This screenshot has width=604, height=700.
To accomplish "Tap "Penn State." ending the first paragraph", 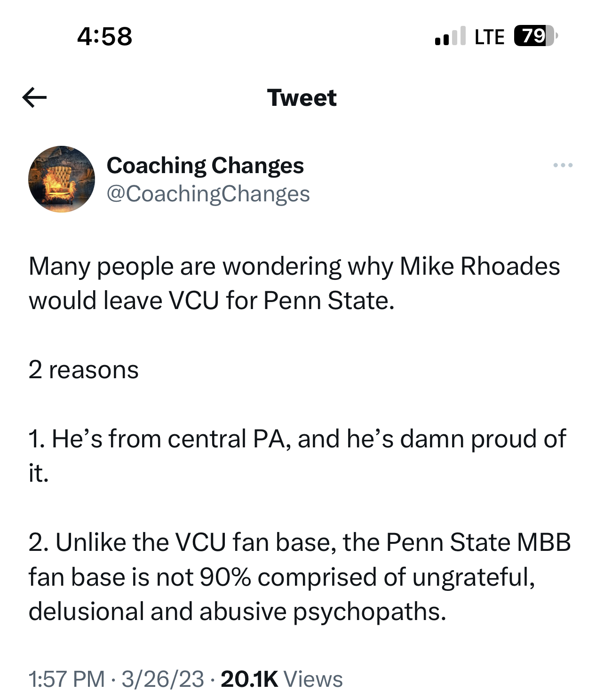I will point(328,301).
